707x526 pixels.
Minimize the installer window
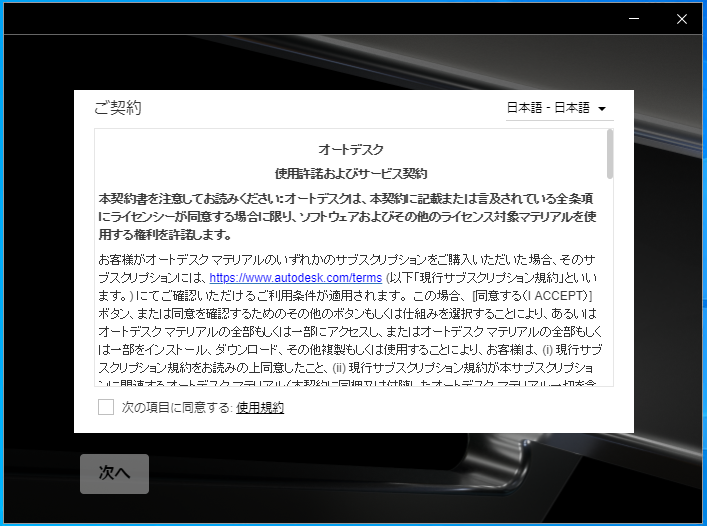click(634, 19)
